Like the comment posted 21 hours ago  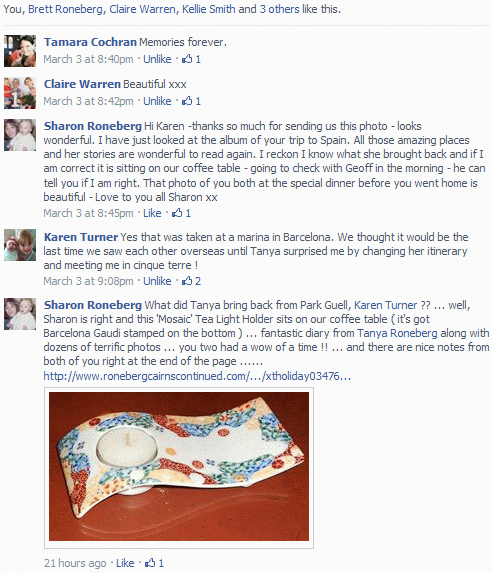pyautogui.click(x=125, y=563)
